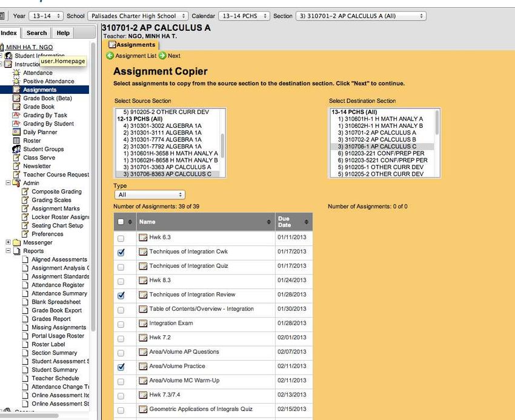This screenshot has width=515, height=420.
Task: Check Techniques of Integration Quiz box
Action: 121,267
